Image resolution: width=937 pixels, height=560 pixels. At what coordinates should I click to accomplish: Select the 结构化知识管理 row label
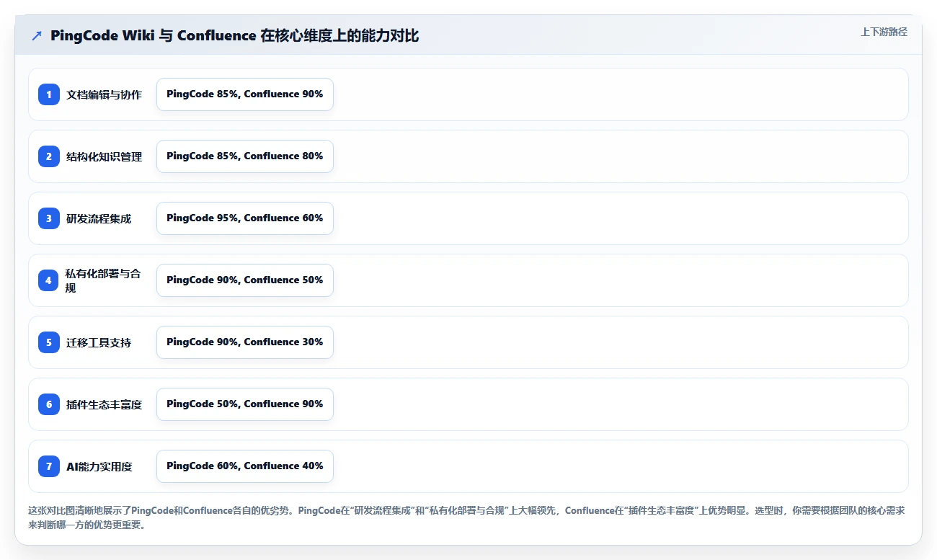click(x=104, y=156)
